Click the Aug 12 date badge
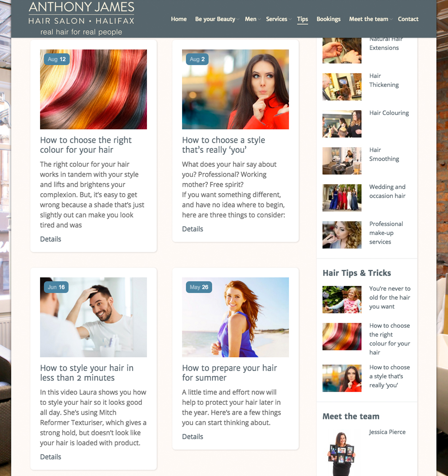 click(57, 59)
